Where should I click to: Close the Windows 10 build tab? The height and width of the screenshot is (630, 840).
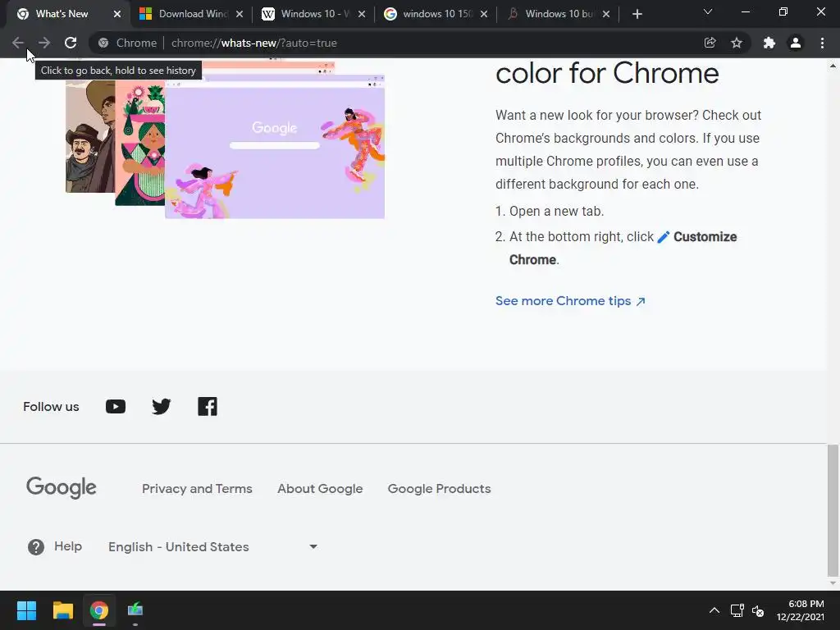[x=606, y=15]
